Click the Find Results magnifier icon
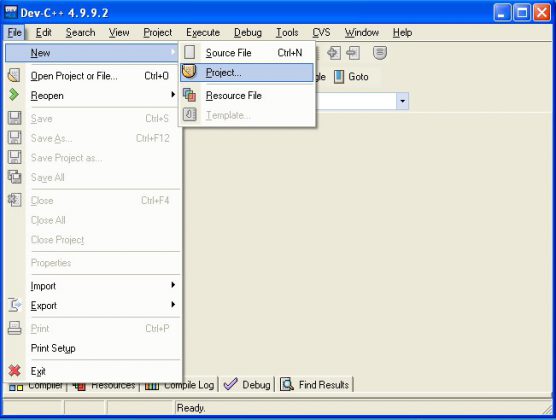556x420 pixels. point(287,384)
